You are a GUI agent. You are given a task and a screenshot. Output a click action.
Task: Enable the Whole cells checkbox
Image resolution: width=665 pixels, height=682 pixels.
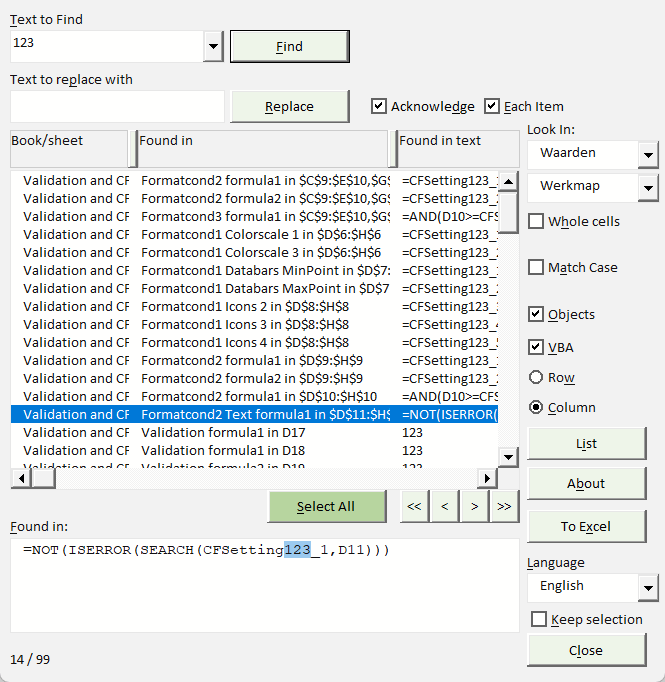pyautogui.click(x=536, y=221)
